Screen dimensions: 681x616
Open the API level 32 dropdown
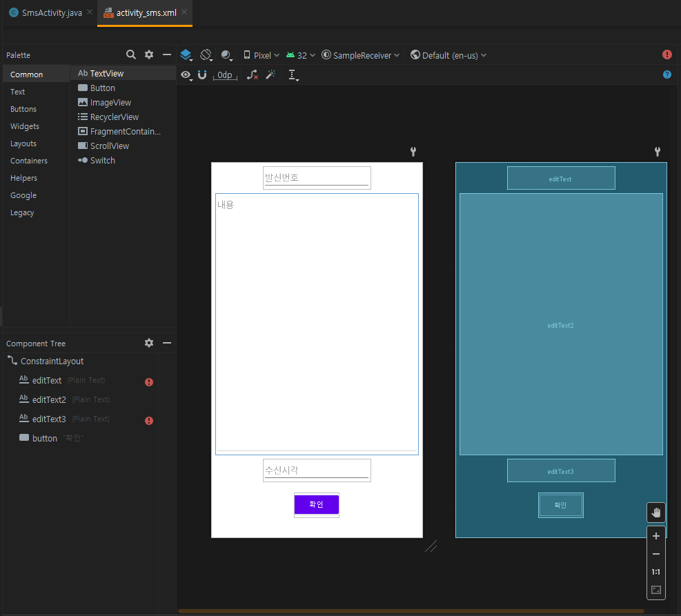point(301,55)
